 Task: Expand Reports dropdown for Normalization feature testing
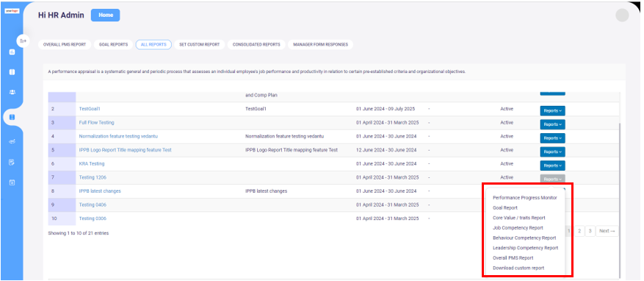click(552, 138)
